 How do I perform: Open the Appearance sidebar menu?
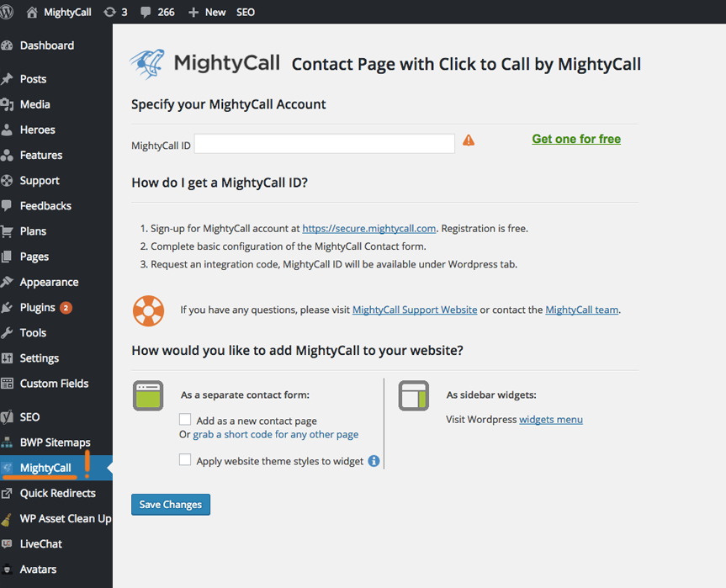click(x=49, y=282)
